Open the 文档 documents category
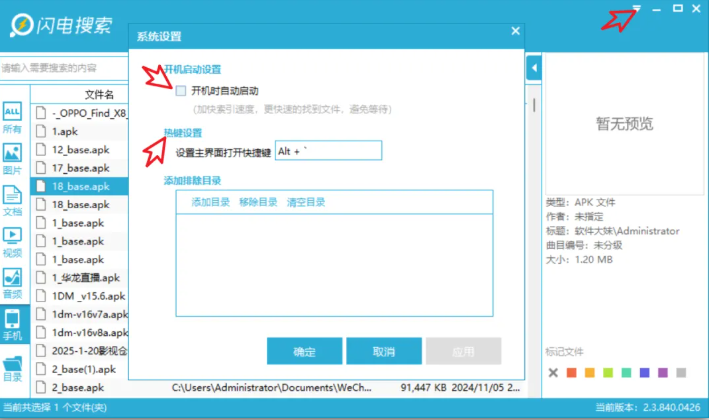709x420 pixels. pos(12,200)
